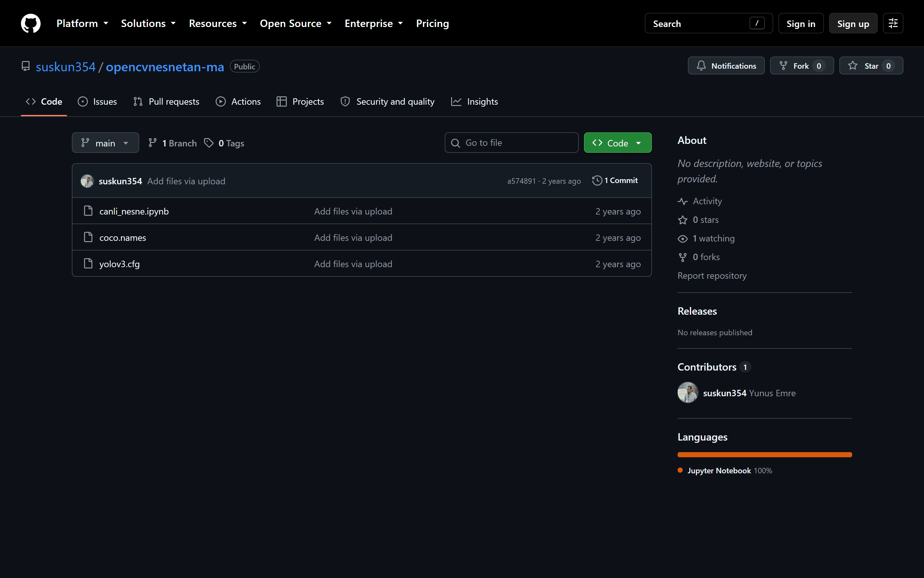Click the magnifier icon in Go to file
Screen dimensions: 924x578
pos(456,143)
